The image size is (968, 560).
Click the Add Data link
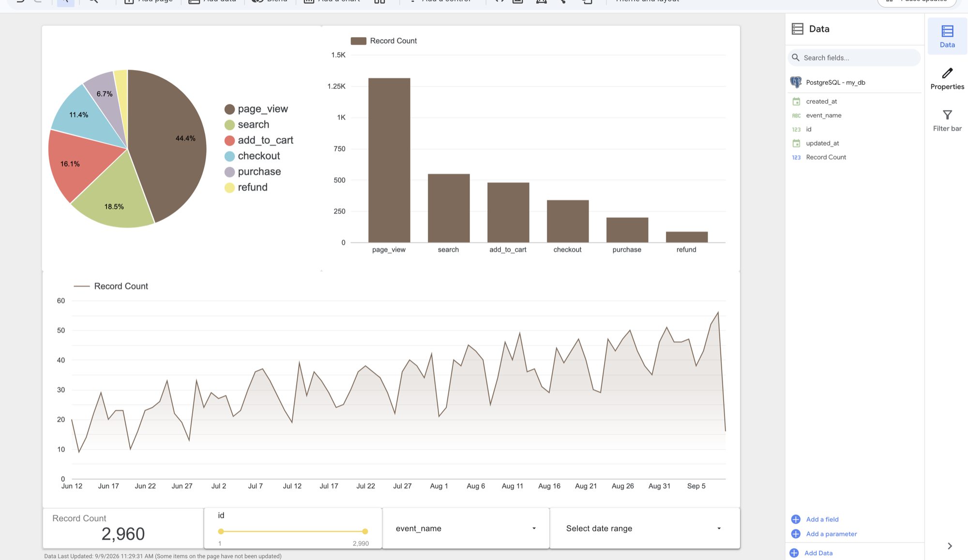pos(818,553)
